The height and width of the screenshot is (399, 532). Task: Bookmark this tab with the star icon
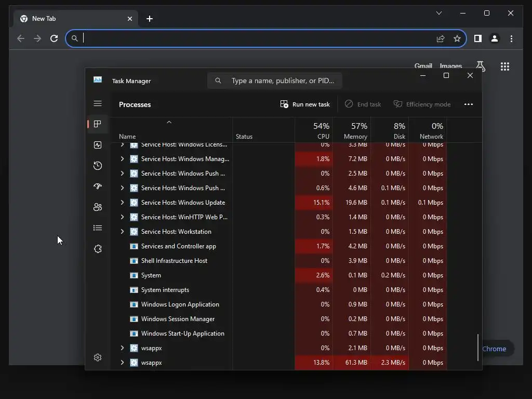click(x=457, y=38)
